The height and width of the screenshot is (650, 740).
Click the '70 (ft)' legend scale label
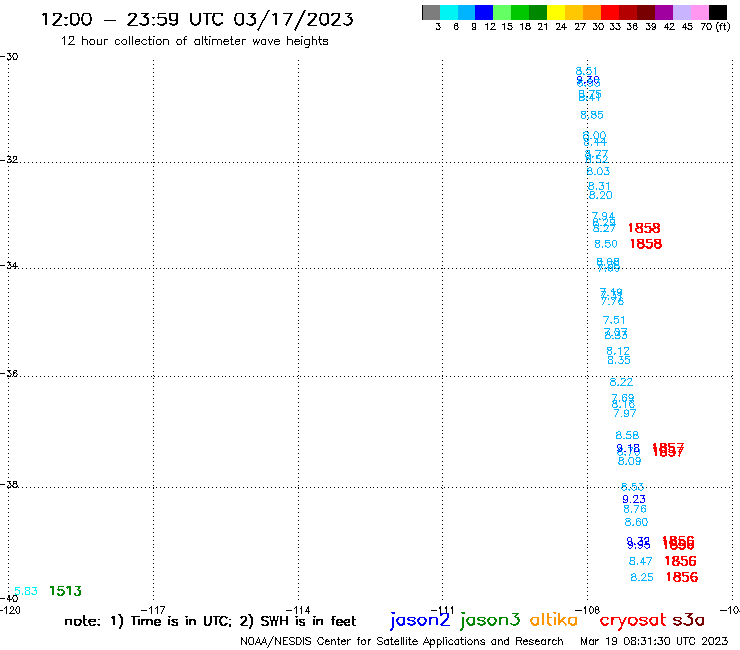coord(715,27)
